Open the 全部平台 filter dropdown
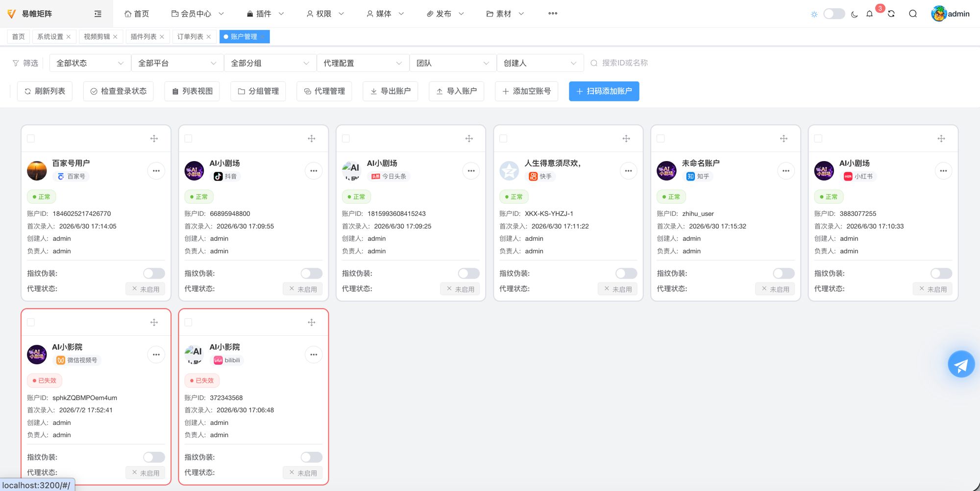Screen dimensions: 980x491 [x=177, y=63]
